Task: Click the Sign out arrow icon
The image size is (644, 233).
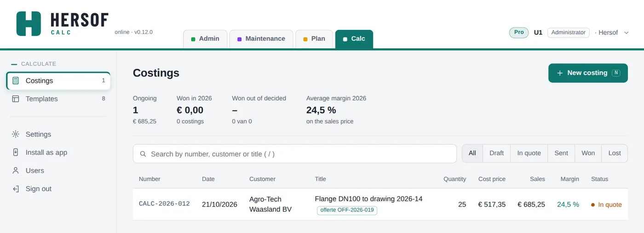Action: (x=16, y=189)
